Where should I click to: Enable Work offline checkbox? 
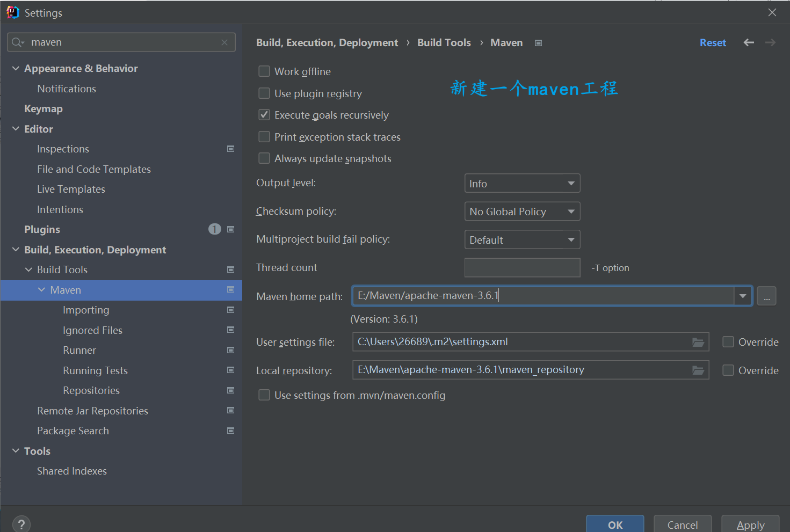point(264,71)
